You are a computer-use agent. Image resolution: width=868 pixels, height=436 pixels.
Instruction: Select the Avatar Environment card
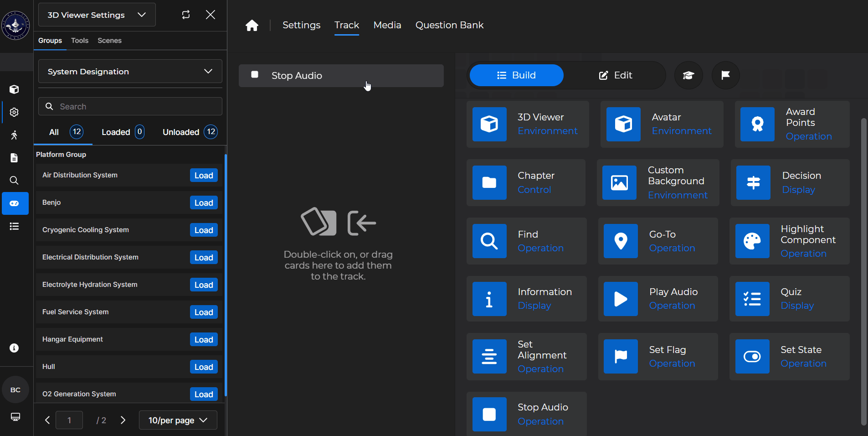click(x=662, y=124)
